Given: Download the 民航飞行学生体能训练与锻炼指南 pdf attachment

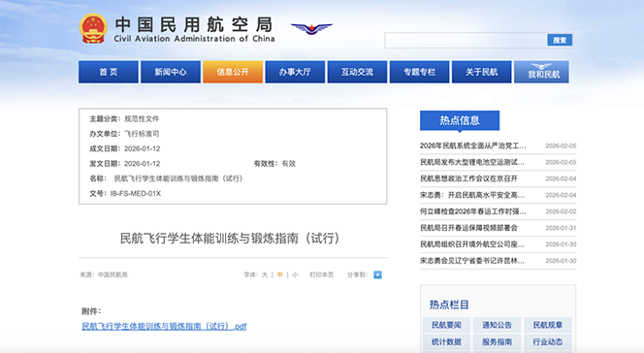Looking at the screenshot, I should [x=164, y=326].
